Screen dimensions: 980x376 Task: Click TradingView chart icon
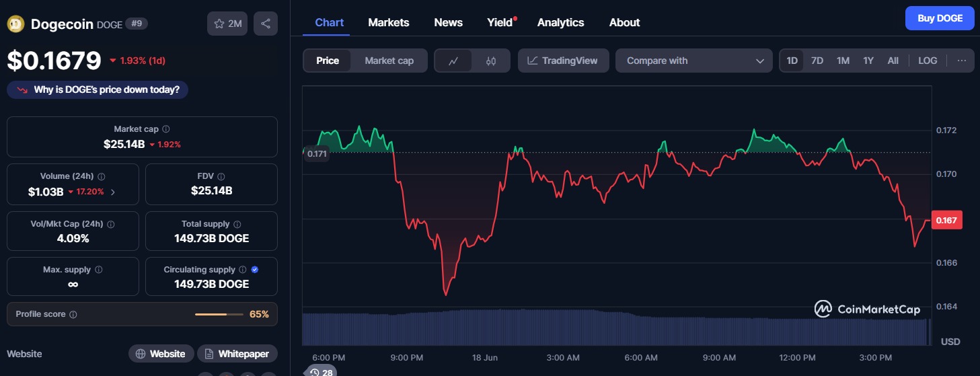pyautogui.click(x=532, y=61)
